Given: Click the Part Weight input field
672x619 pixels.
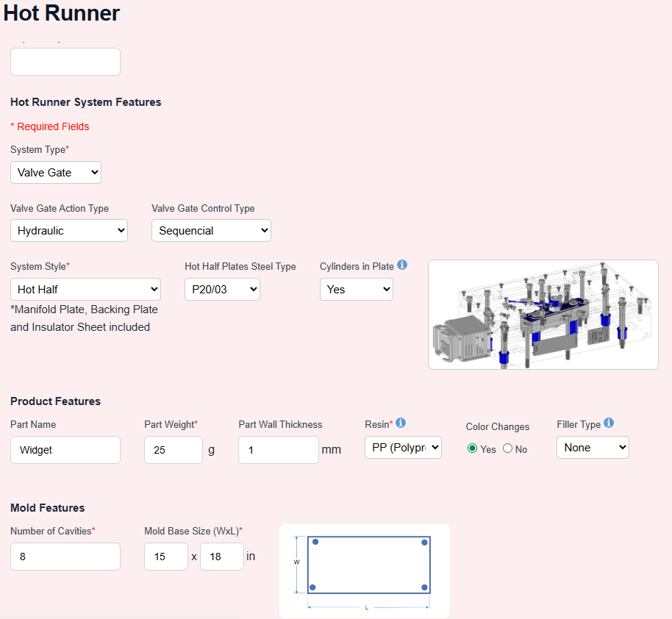Looking at the screenshot, I should [x=174, y=450].
